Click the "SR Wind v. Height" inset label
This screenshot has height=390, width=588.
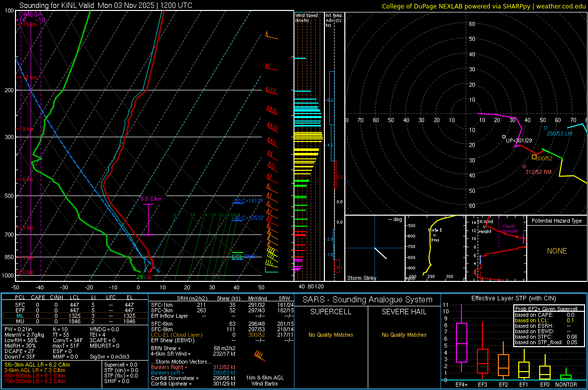485,227
